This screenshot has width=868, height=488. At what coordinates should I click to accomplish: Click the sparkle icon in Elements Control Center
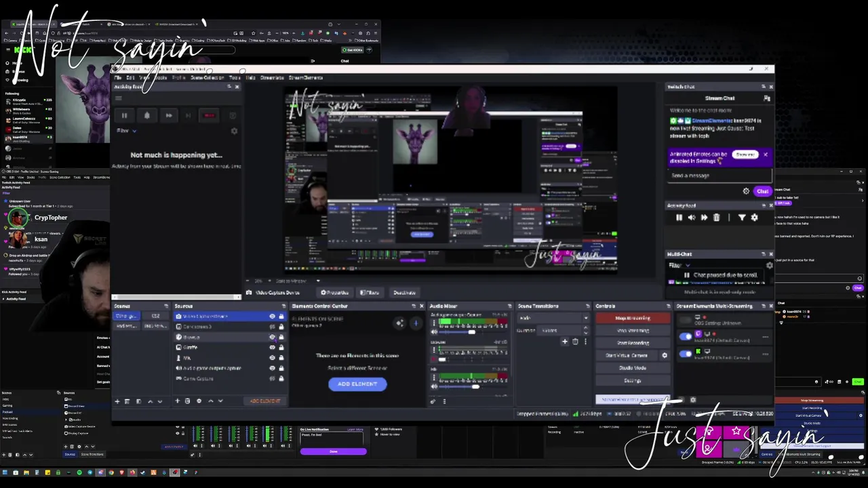[x=399, y=323]
